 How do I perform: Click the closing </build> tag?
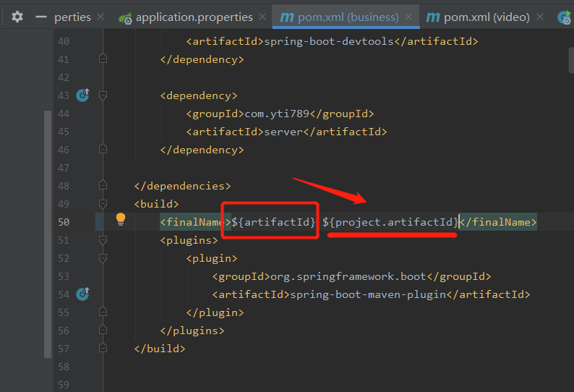pos(160,349)
